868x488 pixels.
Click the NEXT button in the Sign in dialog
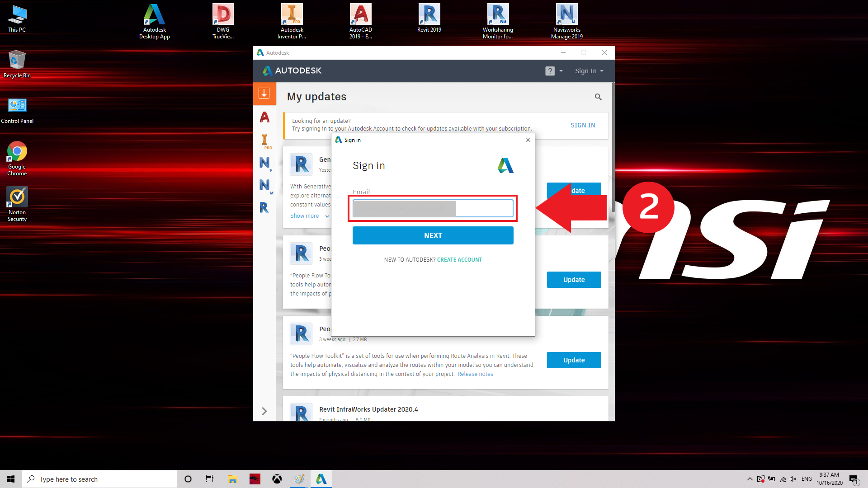coord(433,235)
